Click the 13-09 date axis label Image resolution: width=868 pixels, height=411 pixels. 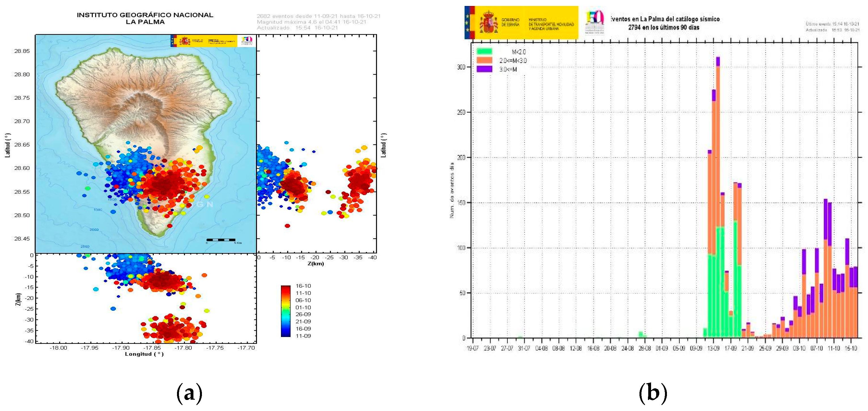pyautogui.click(x=713, y=348)
